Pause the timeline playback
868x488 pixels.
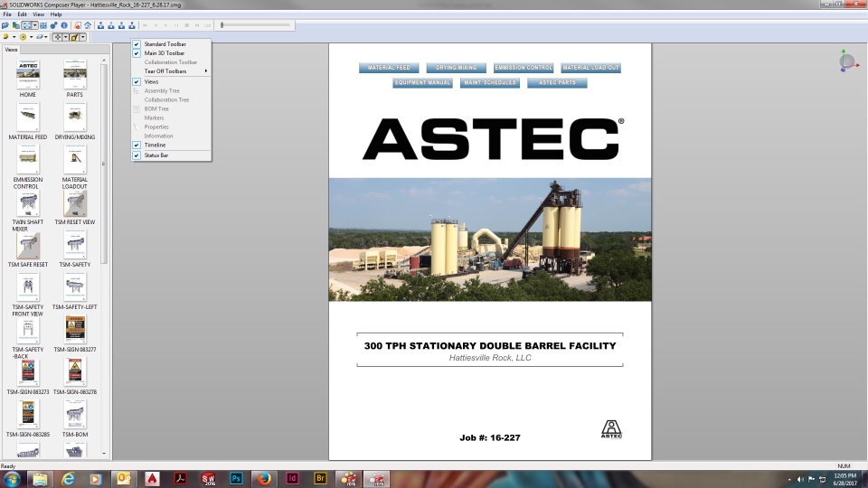tap(176, 25)
